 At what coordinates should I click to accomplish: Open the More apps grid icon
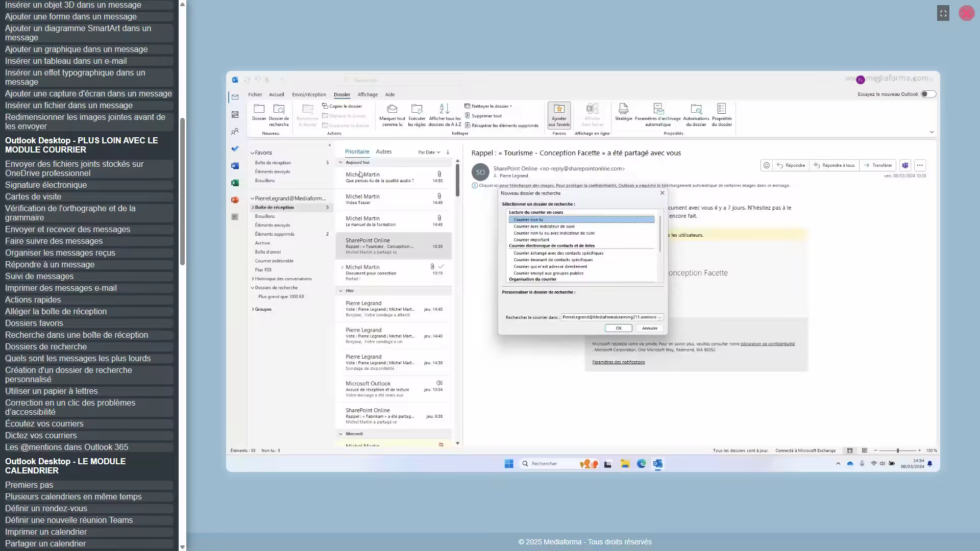tap(235, 217)
